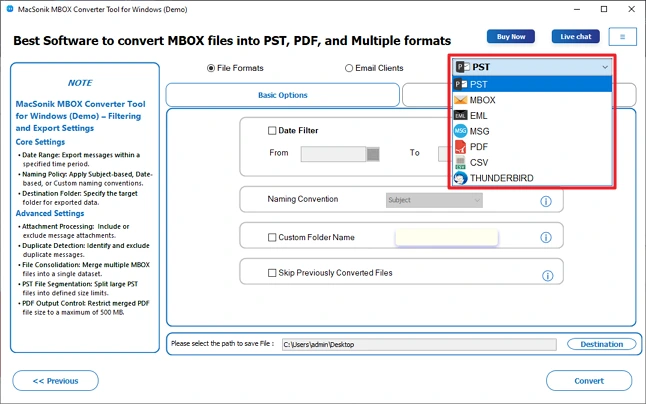This screenshot has height=404, width=646.
Task: Choose CSV from the format dropdown list
Action: tap(532, 163)
